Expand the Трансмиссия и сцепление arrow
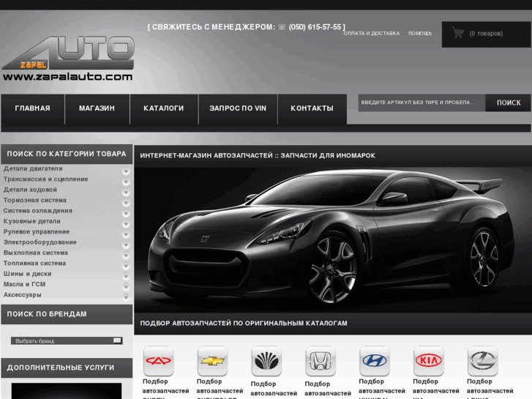 (126, 182)
